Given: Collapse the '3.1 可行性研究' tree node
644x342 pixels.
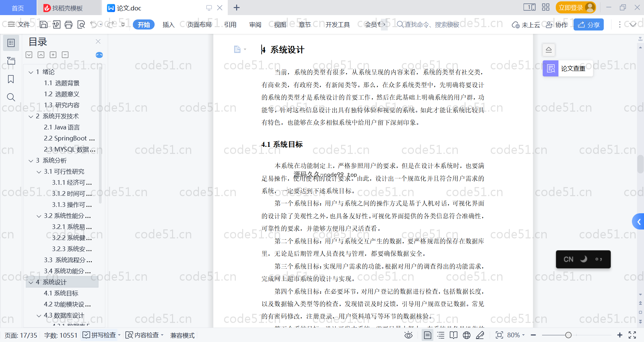Looking at the screenshot, I should click(39, 172).
